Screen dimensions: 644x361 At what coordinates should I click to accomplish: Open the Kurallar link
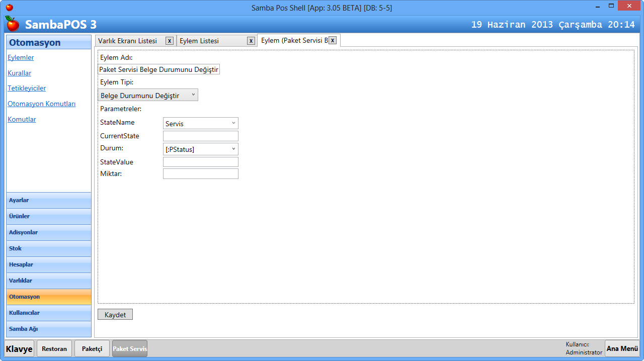click(20, 73)
